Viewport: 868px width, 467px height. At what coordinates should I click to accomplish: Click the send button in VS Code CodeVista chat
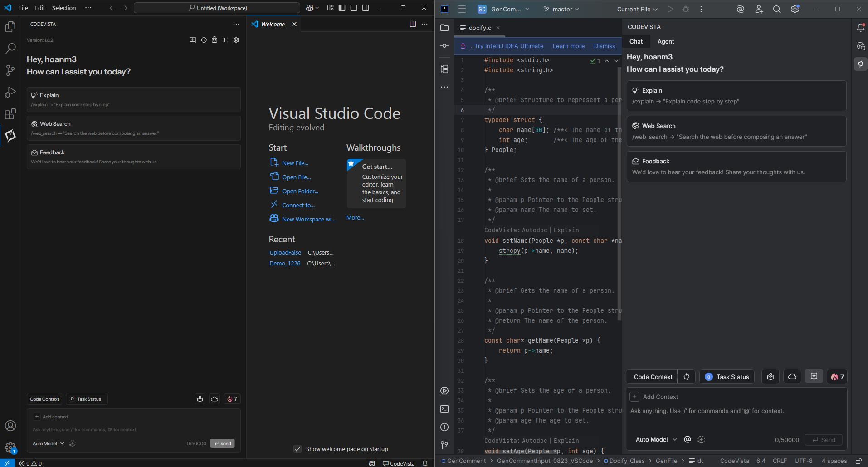(222, 443)
